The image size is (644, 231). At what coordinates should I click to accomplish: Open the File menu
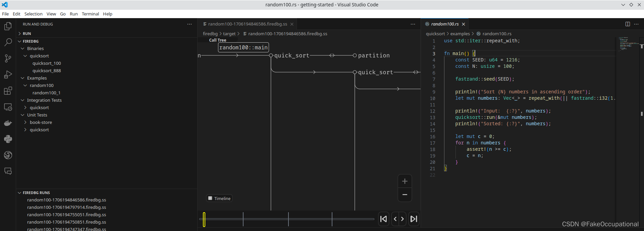coord(5,14)
